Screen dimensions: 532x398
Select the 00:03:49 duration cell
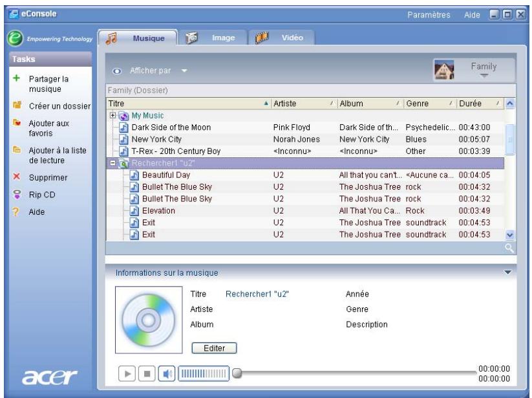(474, 211)
